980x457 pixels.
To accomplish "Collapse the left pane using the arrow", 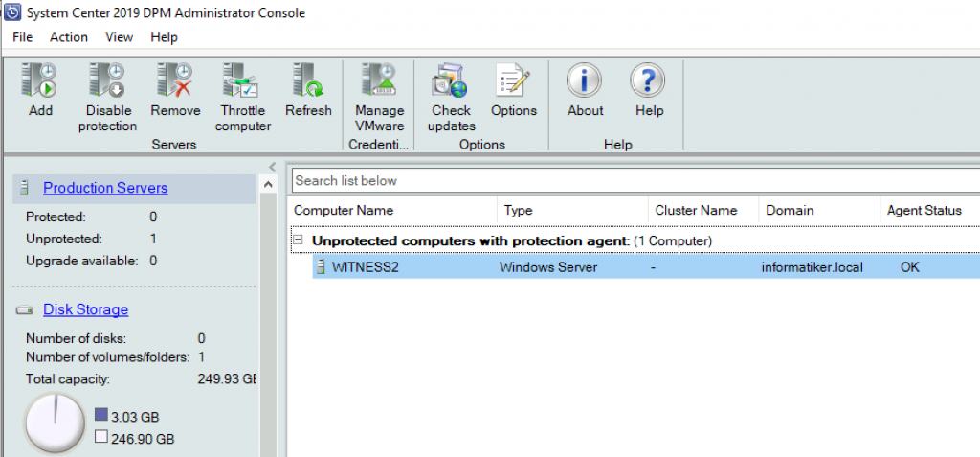I will click(x=273, y=167).
